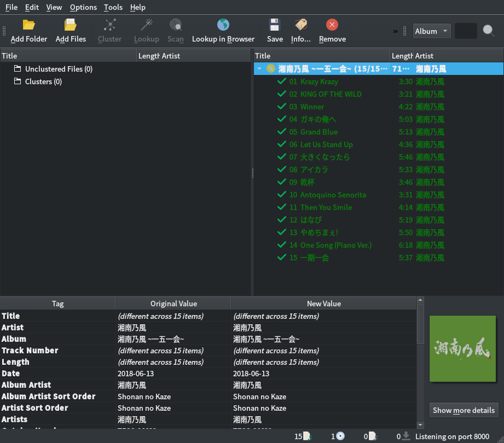Select the Unclustered Files folder
The height and width of the screenshot is (443, 504).
tap(59, 69)
